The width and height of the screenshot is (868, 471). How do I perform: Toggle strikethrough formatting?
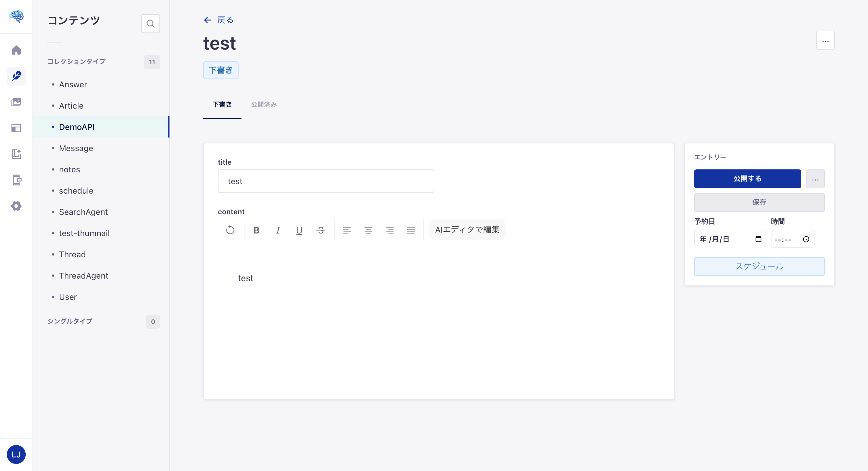point(320,230)
